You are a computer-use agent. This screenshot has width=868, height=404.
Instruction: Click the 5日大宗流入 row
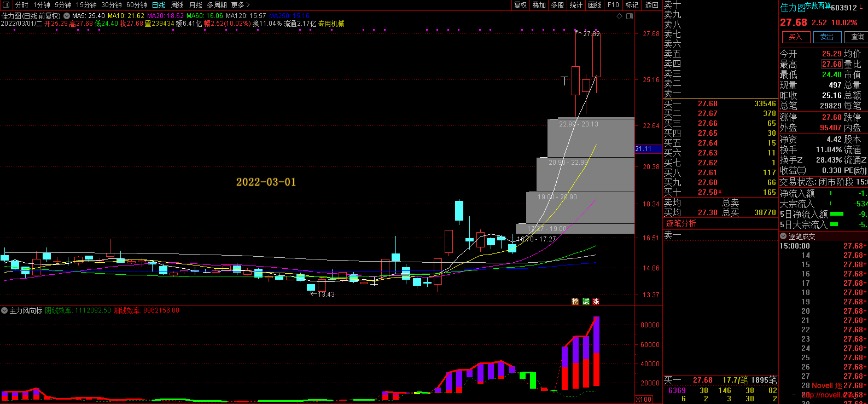(823, 224)
